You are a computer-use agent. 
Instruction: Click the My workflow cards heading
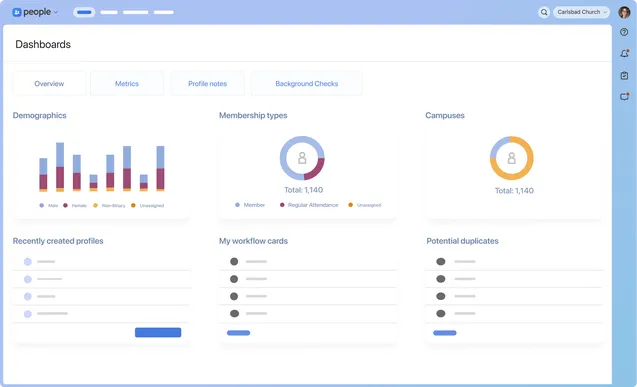pos(254,241)
